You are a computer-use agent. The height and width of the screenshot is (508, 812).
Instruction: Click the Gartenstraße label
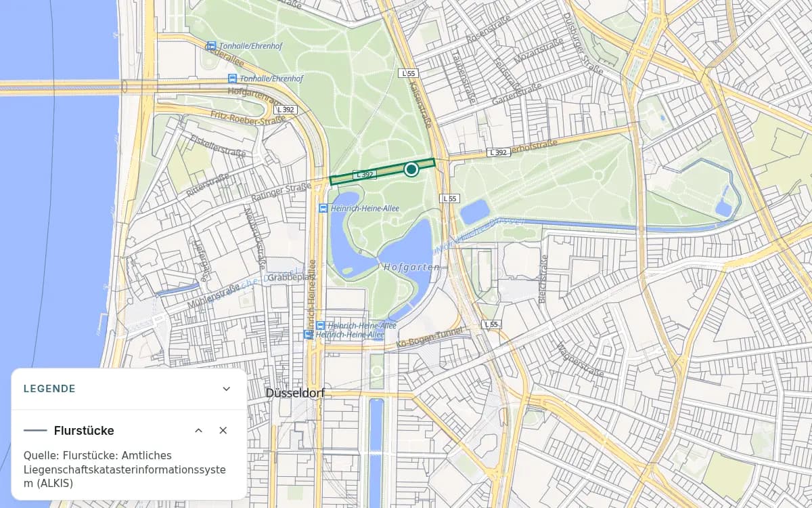pos(518,94)
